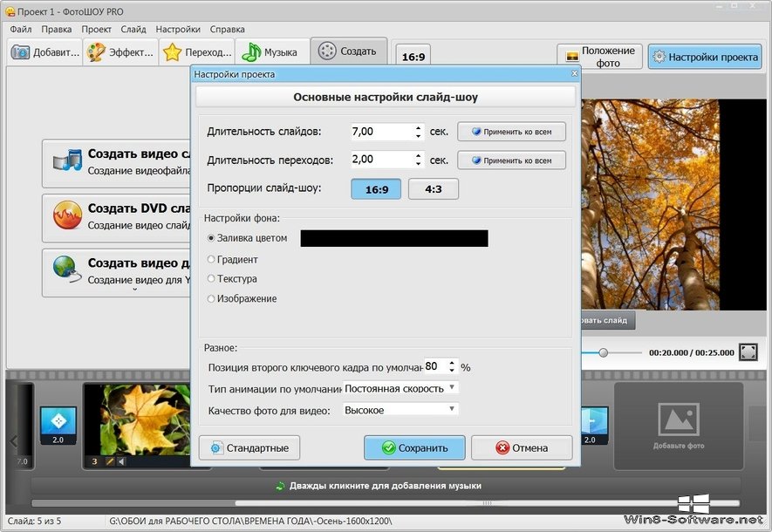Click the Слайд: 5 из 5 status text
The width and height of the screenshot is (772, 532).
(35, 521)
